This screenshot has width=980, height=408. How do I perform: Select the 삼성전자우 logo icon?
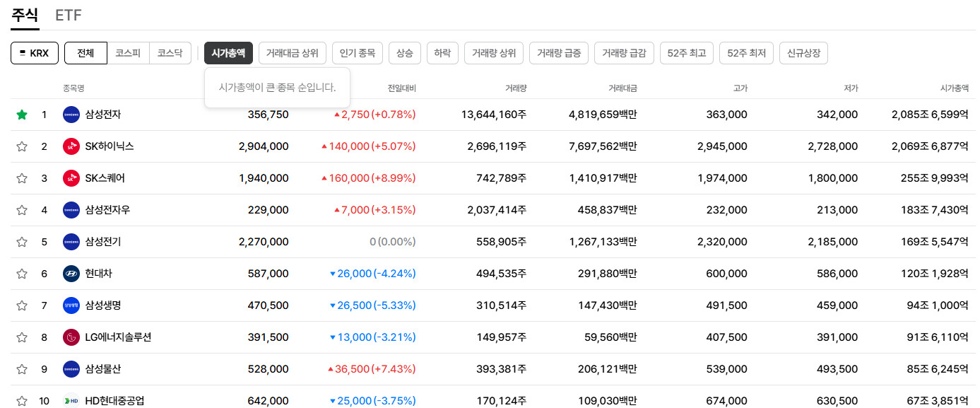[71, 210]
